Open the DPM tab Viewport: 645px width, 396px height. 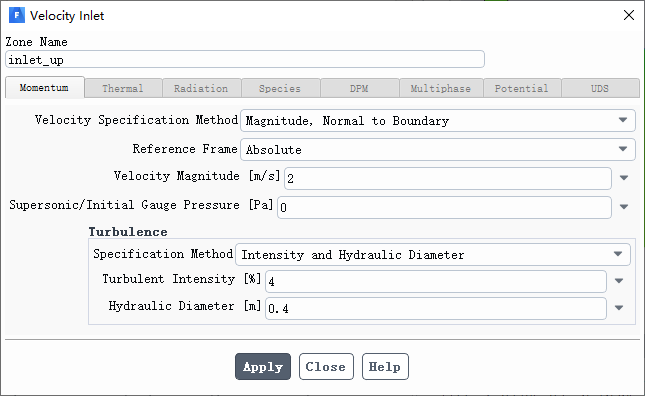point(359,88)
